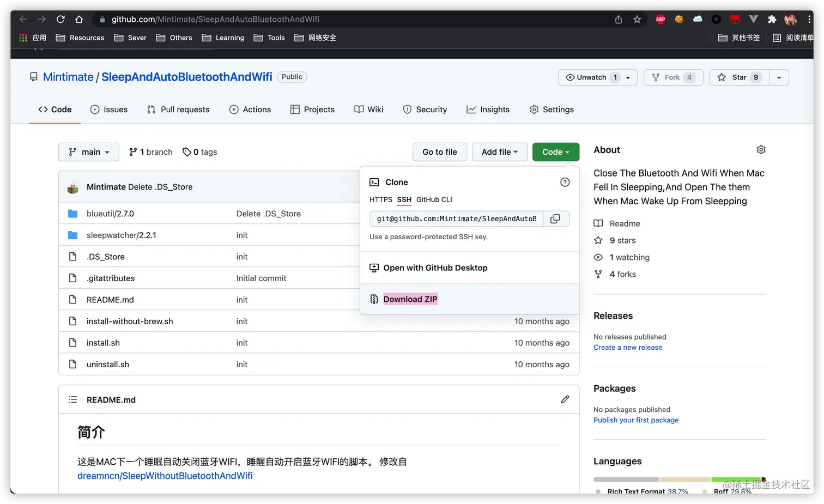Copy the SSH clone URL to clipboard
Viewport: 824px width, 504px height.
pos(555,218)
